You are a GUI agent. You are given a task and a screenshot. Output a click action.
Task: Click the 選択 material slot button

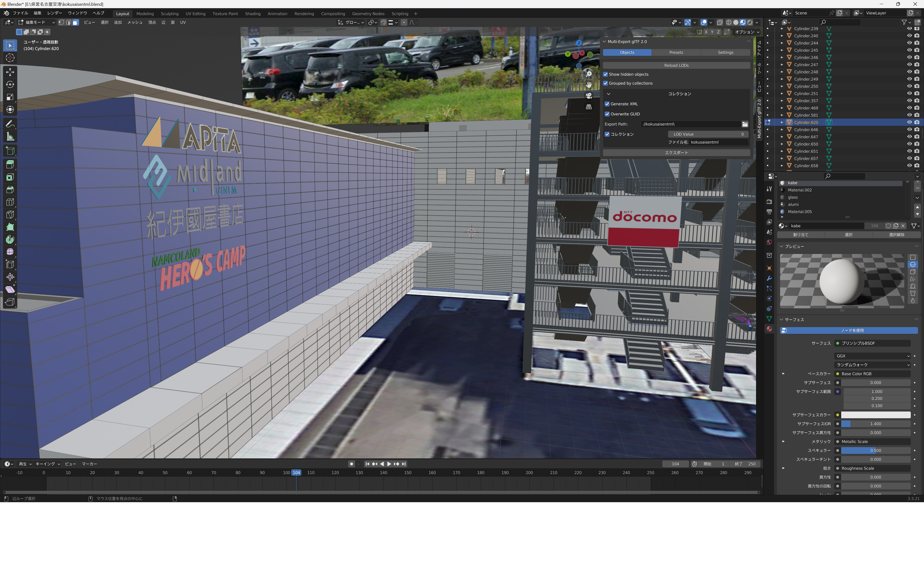[849, 235]
